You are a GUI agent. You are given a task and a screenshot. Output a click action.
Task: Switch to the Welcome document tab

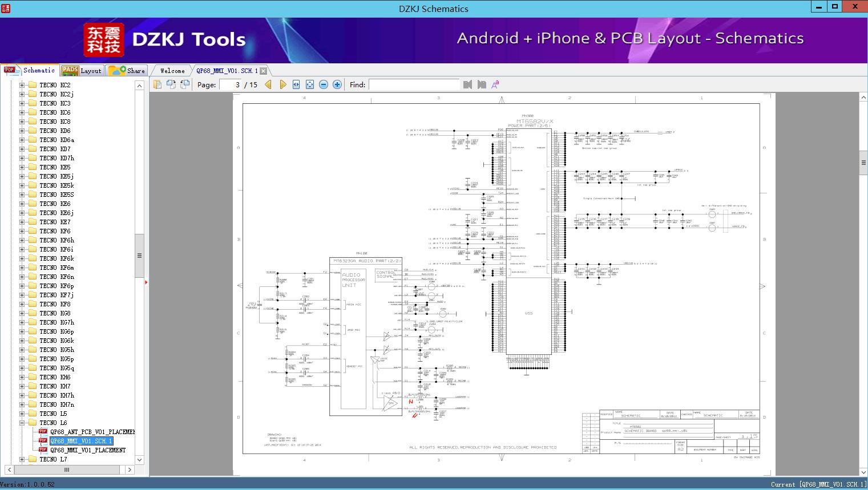coord(172,71)
